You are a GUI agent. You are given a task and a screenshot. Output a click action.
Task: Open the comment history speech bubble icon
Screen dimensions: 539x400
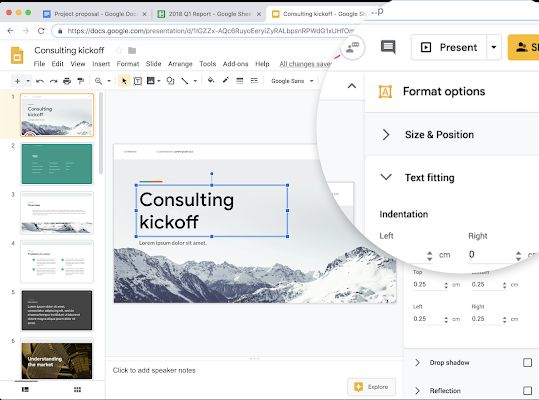[388, 47]
